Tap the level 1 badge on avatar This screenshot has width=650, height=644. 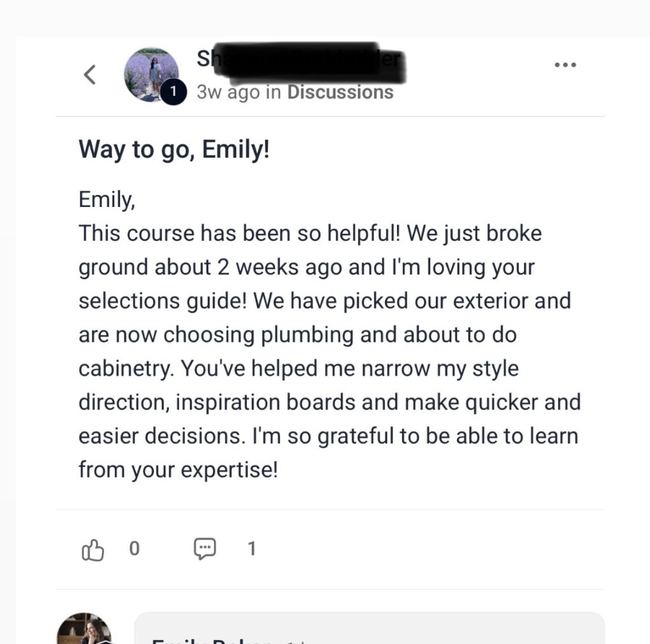coord(173,91)
